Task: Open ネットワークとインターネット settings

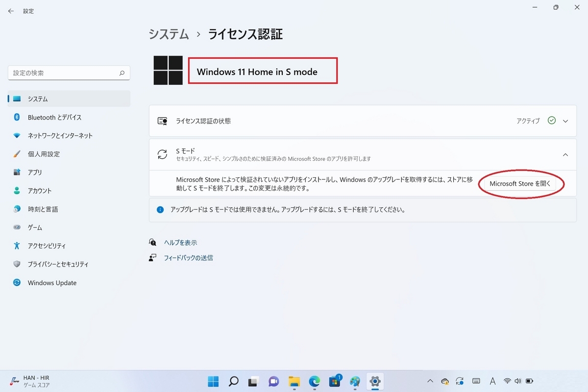Action: click(x=69, y=135)
